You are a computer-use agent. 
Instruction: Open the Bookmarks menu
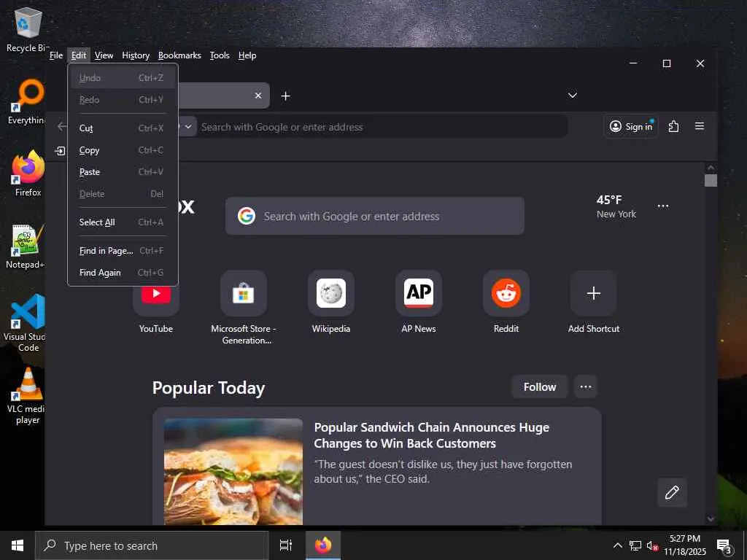pos(179,55)
